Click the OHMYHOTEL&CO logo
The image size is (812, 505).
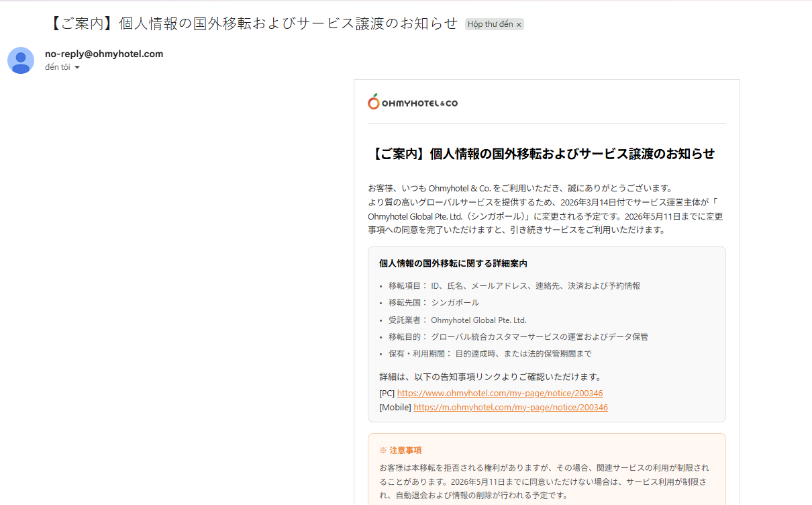point(413,102)
